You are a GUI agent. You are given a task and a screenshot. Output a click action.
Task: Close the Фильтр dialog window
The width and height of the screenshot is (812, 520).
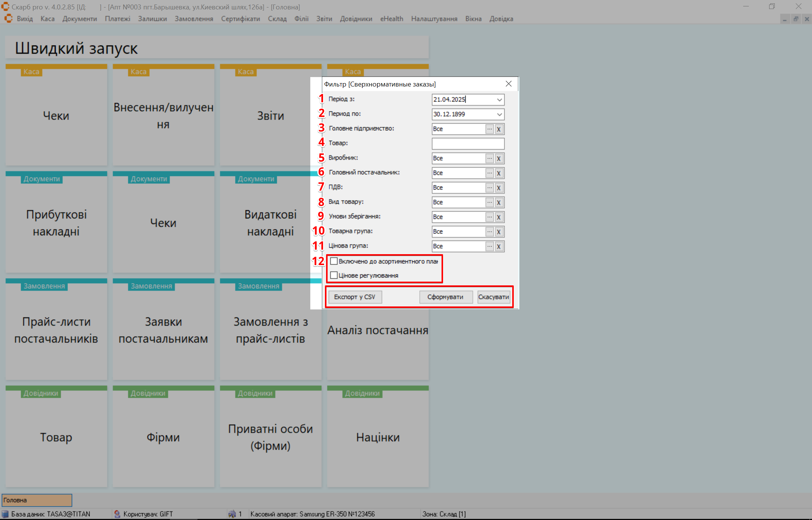[508, 84]
